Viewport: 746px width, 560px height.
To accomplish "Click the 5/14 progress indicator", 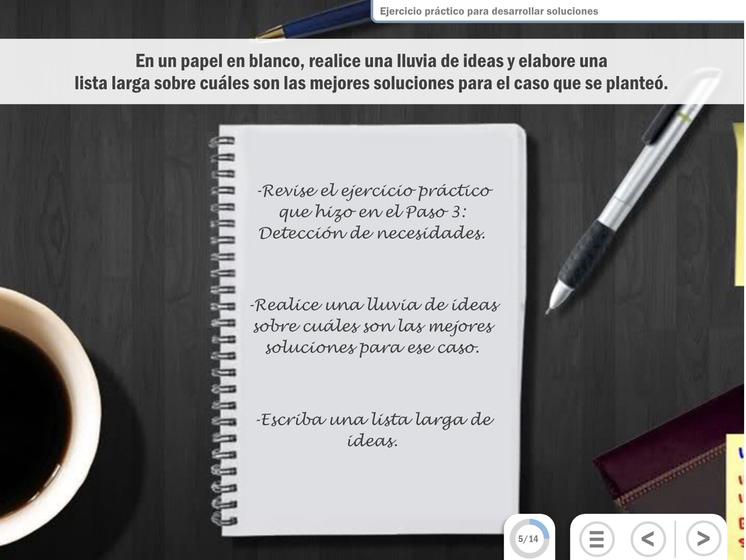I will coord(529,539).
